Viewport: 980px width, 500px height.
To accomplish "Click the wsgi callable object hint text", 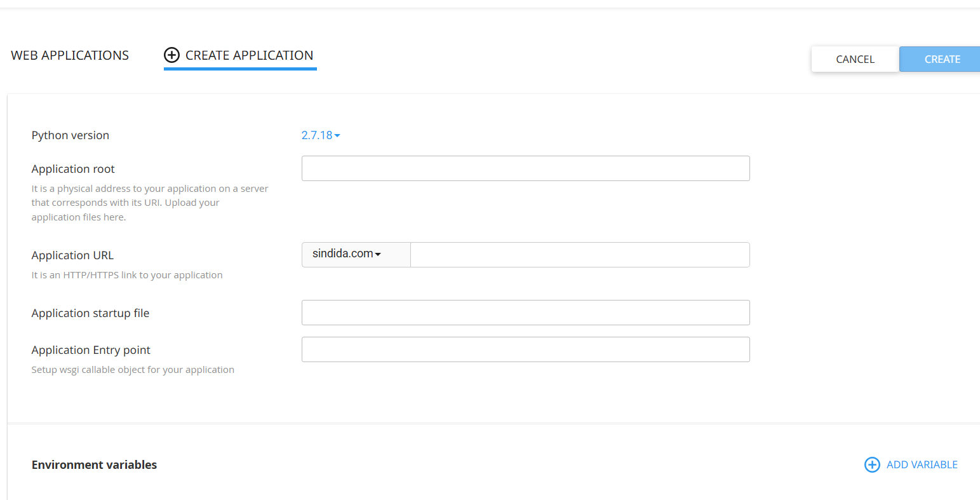I will click(x=133, y=370).
